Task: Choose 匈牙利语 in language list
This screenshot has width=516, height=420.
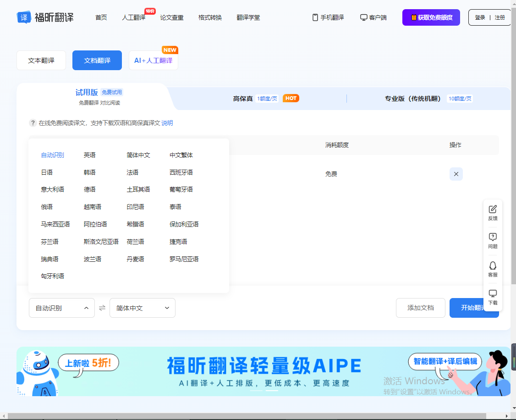Action: [52, 276]
